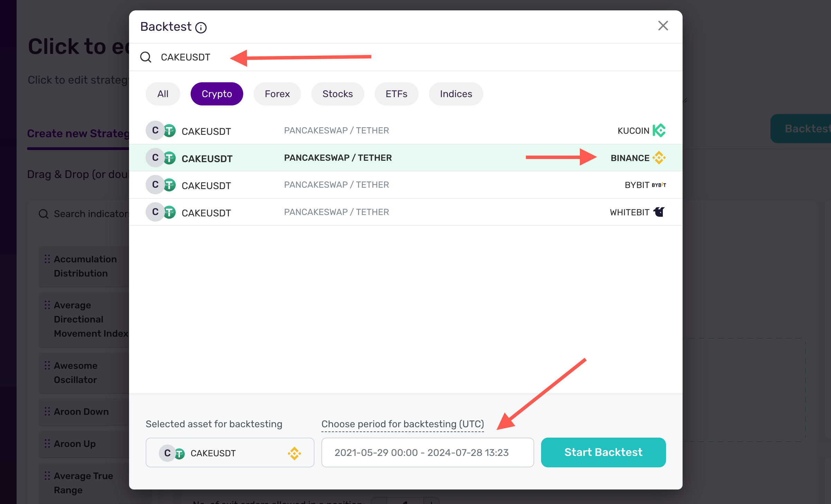
Task: Open the backtesting period picker
Action: (428, 452)
